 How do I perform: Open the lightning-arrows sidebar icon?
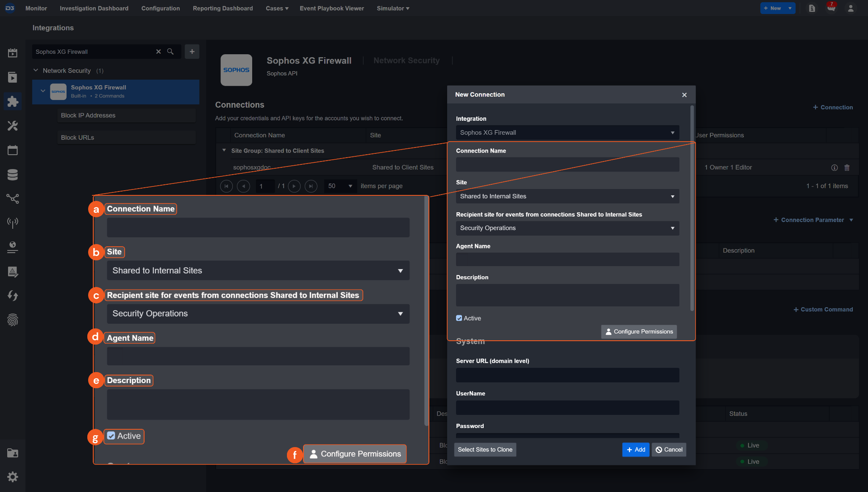(x=13, y=296)
